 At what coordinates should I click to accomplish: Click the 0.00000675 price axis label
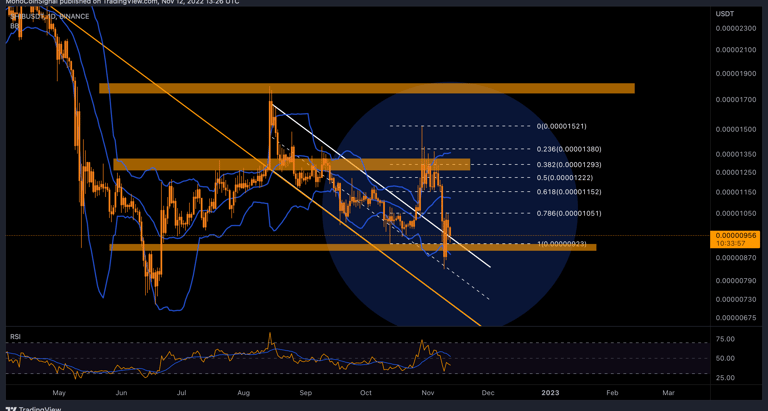pyautogui.click(x=736, y=317)
